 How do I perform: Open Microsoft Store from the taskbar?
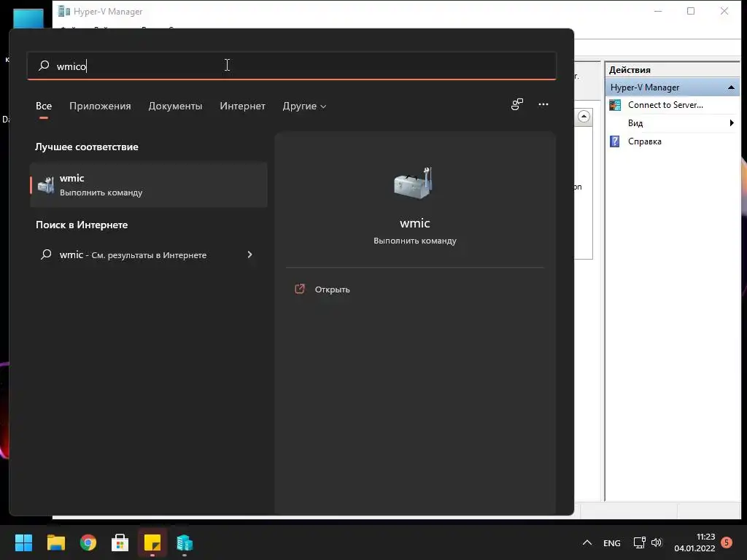point(120,542)
